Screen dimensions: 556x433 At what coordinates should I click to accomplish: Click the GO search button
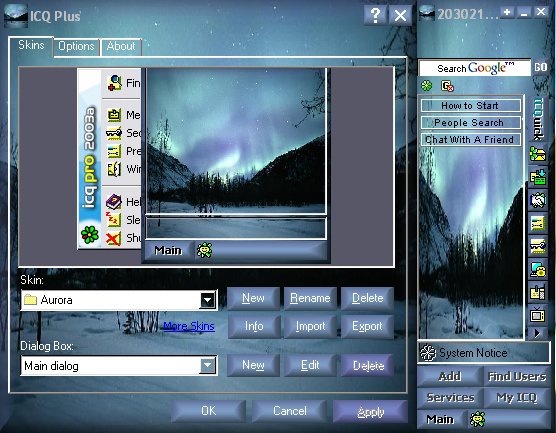click(540, 67)
